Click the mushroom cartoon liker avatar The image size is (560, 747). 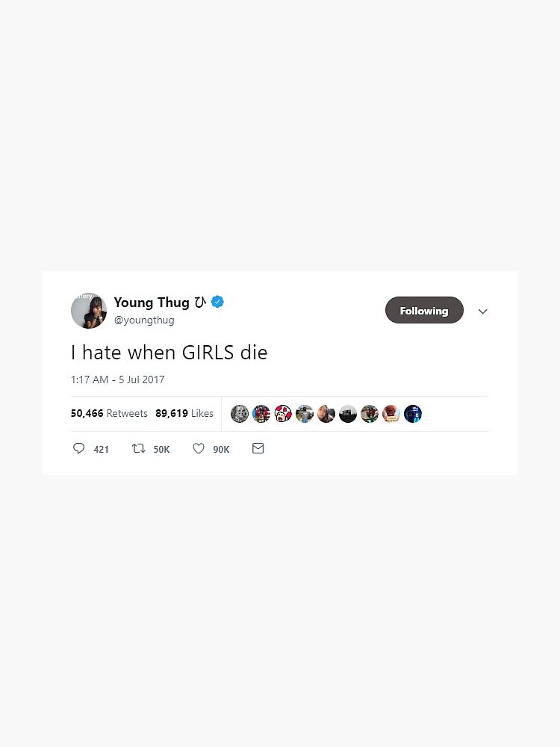click(x=283, y=414)
